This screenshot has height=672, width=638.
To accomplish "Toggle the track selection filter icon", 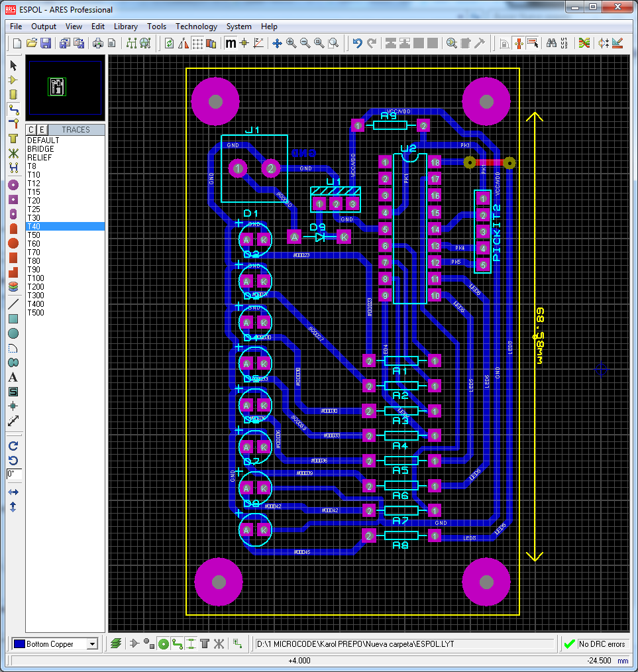I will [178, 644].
